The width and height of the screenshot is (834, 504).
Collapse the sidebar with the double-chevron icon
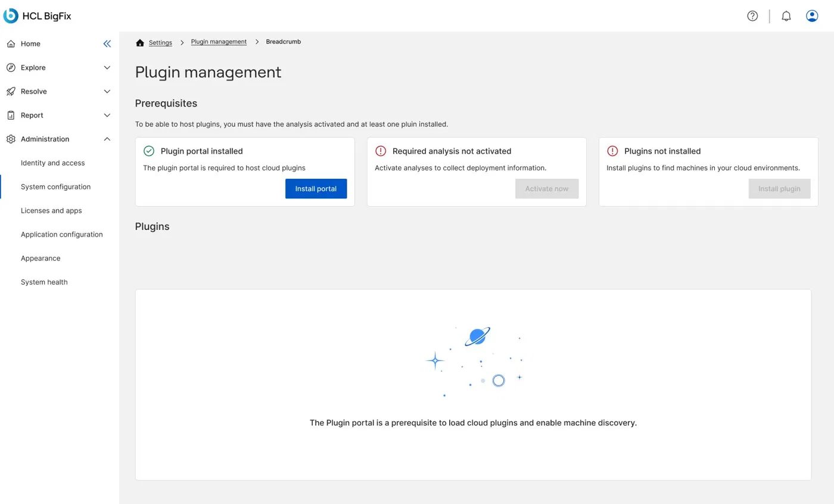pyautogui.click(x=107, y=43)
